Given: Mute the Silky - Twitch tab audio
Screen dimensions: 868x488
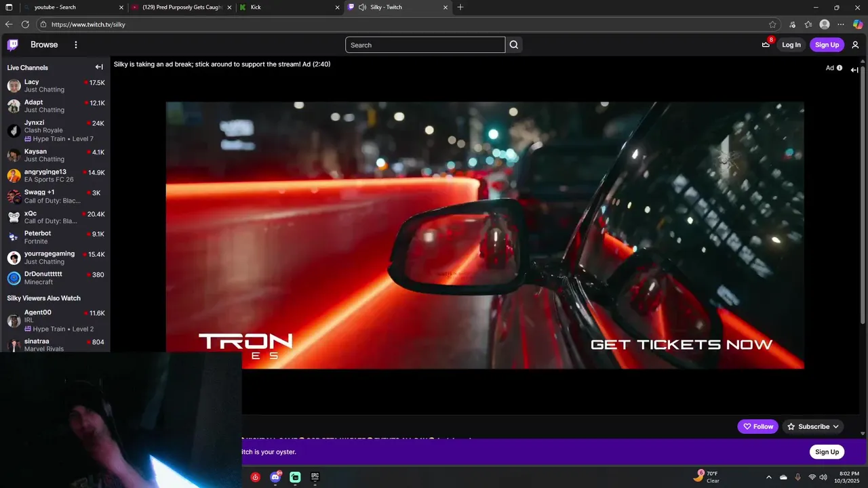Looking at the screenshot, I should [x=363, y=7].
